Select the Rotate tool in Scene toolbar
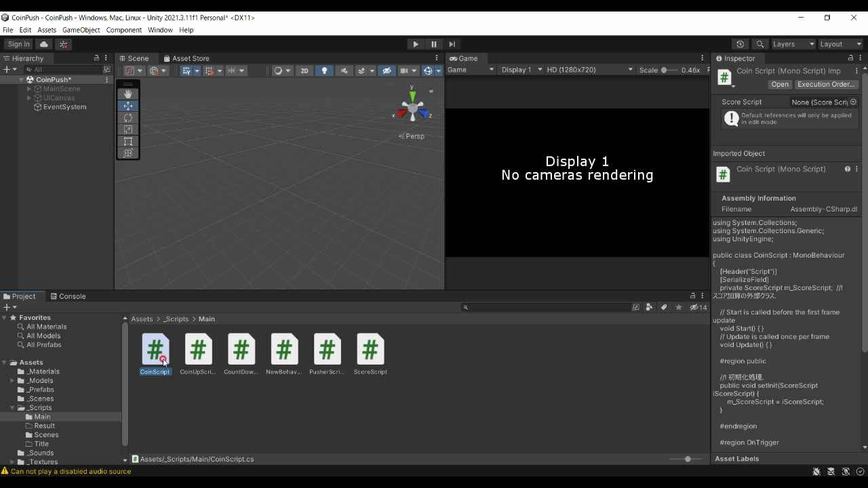The image size is (868, 488). (x=127, y=118)
